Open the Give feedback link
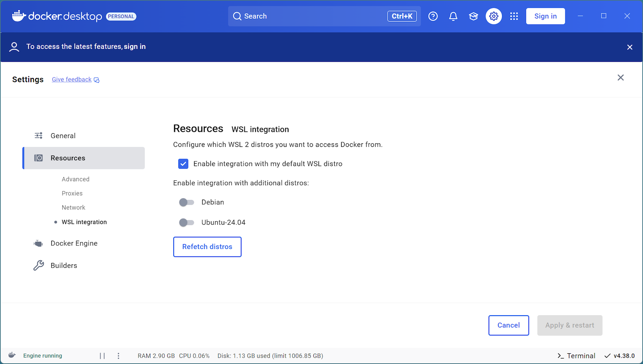The width and height of the screenshot is (643, 364). 72,80
